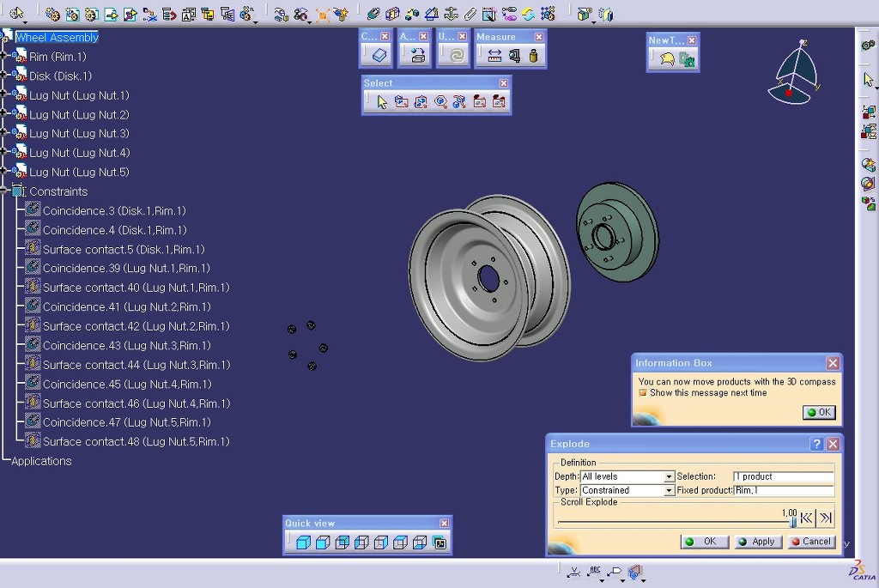Click the left icon in NewT... toolbar
This screenshot has width=879, height=588.
pos(666,59)
